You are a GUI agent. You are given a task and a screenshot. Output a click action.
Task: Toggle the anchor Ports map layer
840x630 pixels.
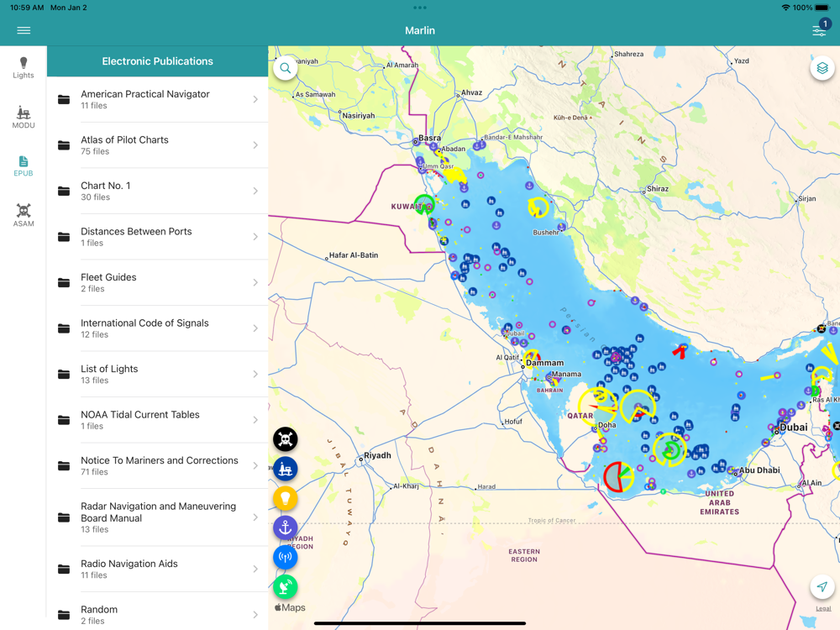[286, 528]
